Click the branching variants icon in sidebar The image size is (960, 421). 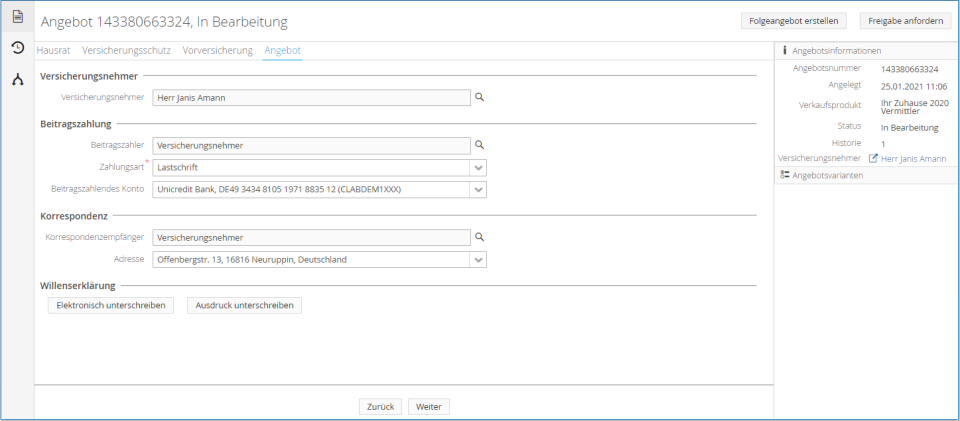pyautogui.click(x=17, y=80)
